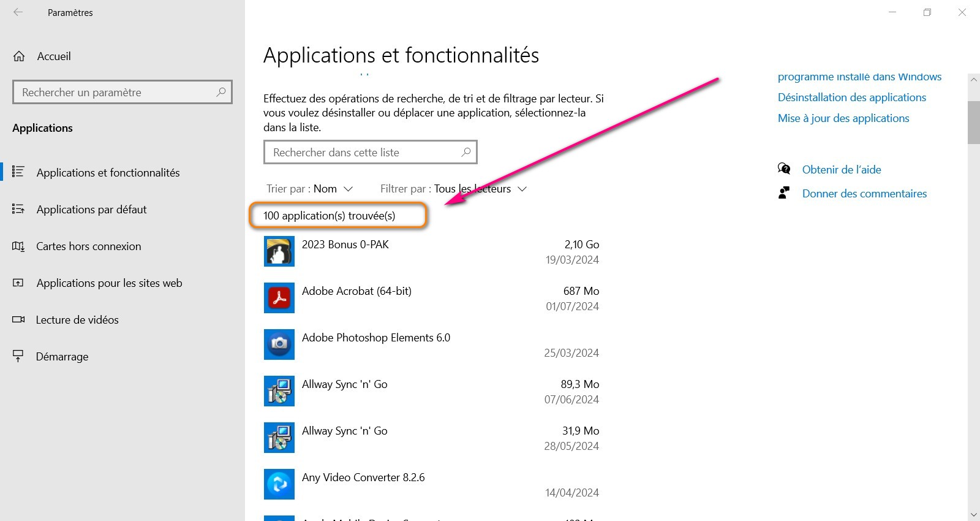The height and width of the screenshot is (521, 980).
Task: Click the date 25/03/2024
Action: 571,353
